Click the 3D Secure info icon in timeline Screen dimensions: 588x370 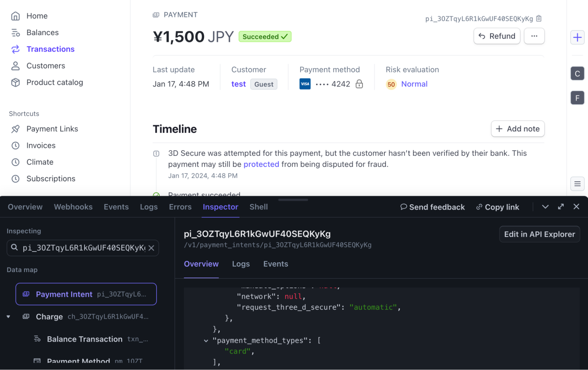coord(156,153)
